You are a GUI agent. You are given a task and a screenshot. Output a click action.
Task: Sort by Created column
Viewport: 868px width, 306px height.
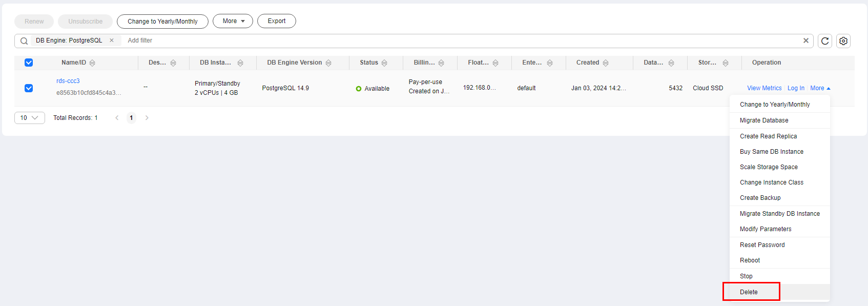(x=606, y=63)
